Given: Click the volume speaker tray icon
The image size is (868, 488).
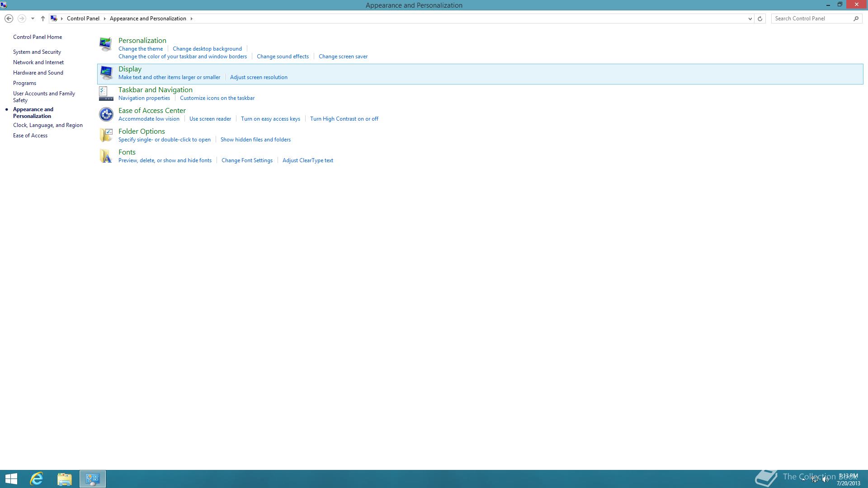Looking at the screenshot, I should click(x=826, y=479).
